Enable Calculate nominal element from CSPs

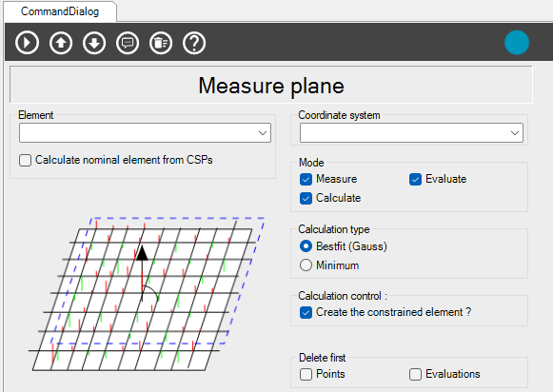point(25,161)
